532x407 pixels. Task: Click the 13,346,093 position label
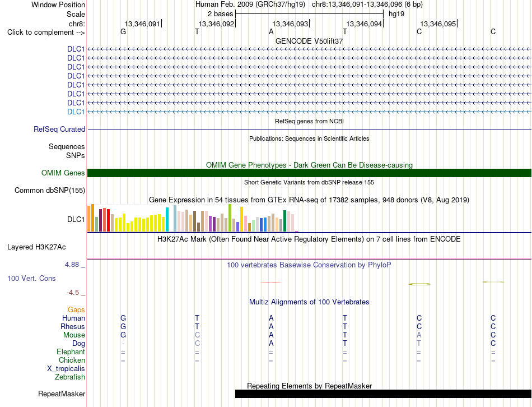click(290, 24)
